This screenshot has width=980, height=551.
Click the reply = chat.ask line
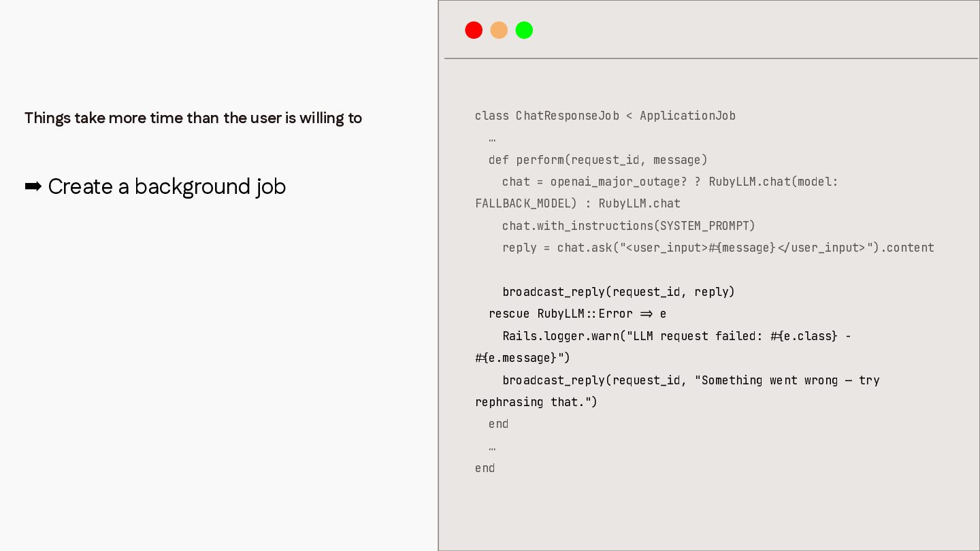tap(718, 248)
